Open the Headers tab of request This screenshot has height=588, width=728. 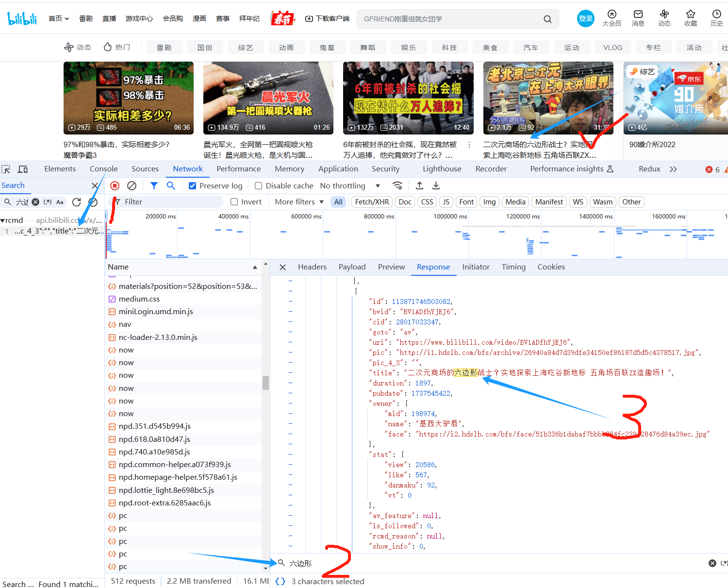click(312, 267)
